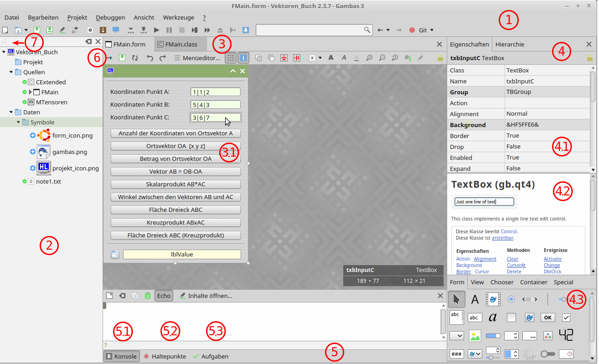
Task: Click the 'Koordinaten Punkt A' text field
Action: pos(215,92)
